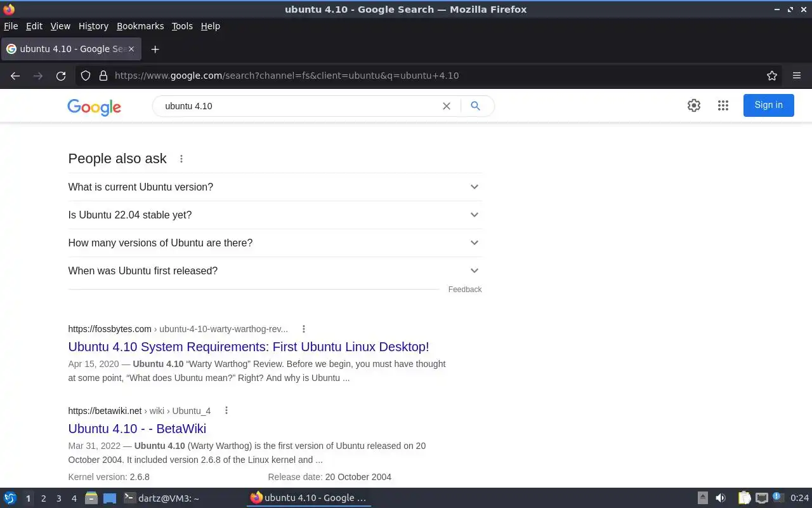
Task: Click the People also ask heading
Action: tap(117, 159)
